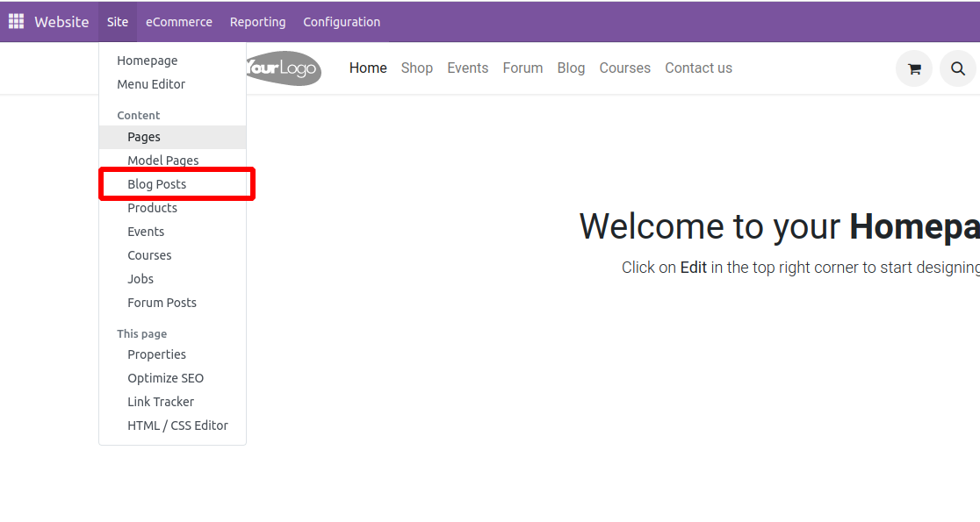Go to Courses in site navigation
This screenshot has height=522, width=980.
(625, 68)
